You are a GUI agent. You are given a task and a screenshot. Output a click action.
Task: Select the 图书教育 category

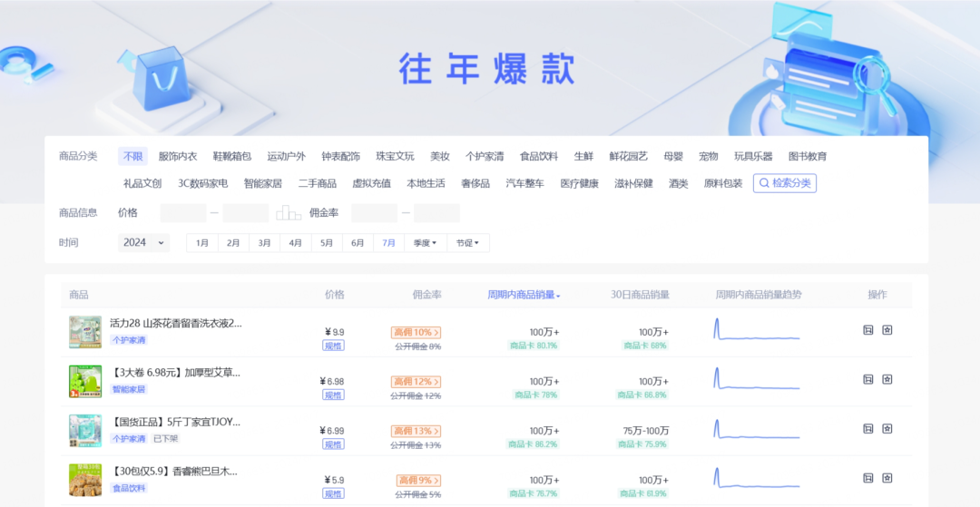point(808,156)
